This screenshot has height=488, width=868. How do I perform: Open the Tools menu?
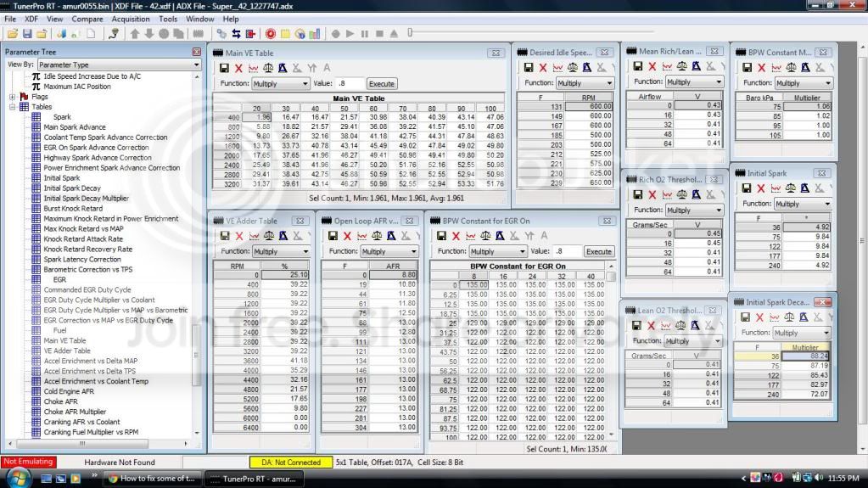click(168, 19)
